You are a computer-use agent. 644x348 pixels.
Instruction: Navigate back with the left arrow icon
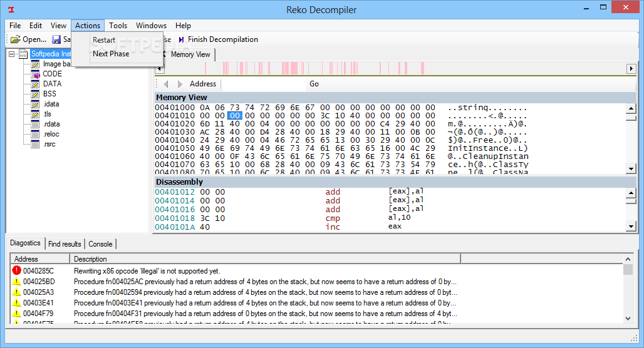[166, 84]
